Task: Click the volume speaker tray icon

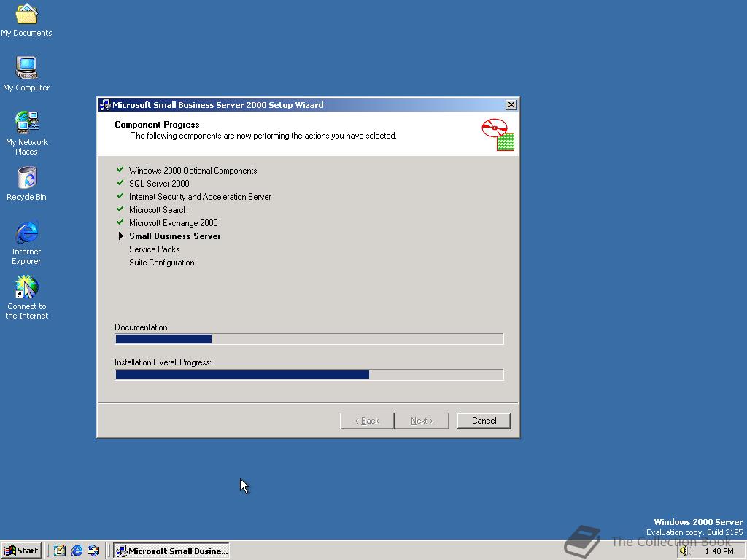Action: coord(685,551)
